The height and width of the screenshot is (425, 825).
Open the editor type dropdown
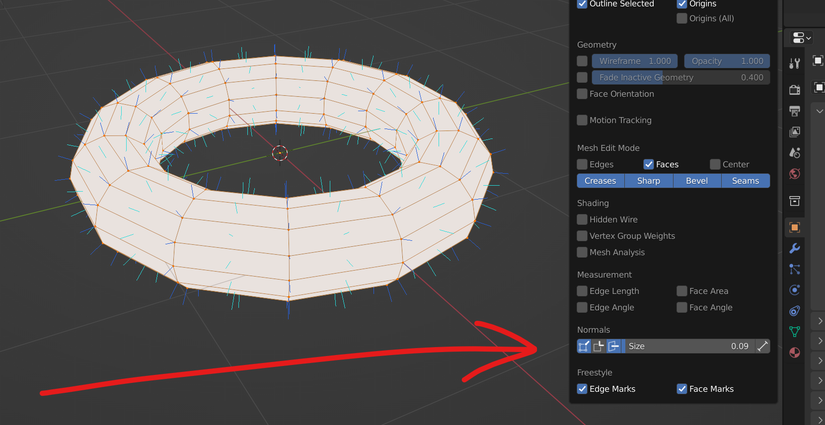tap(801, 38)
